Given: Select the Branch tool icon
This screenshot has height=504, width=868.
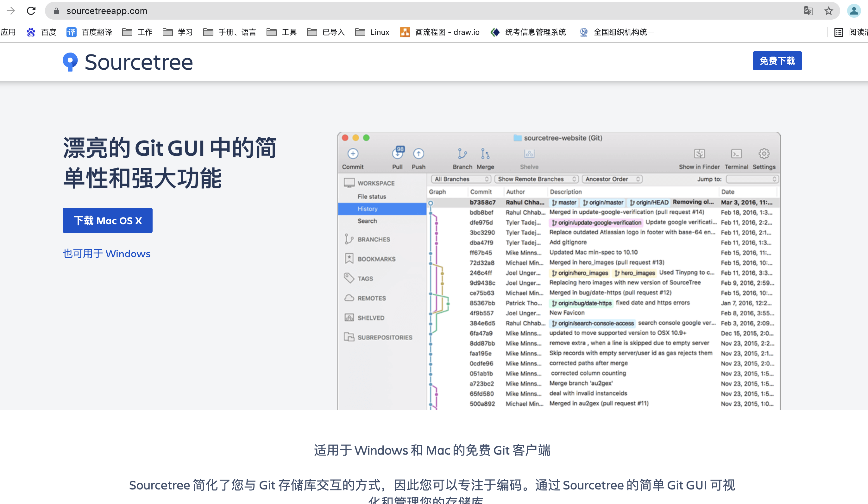Looking at the screenshot, I should pyautogui.click(x=462, y=154).
